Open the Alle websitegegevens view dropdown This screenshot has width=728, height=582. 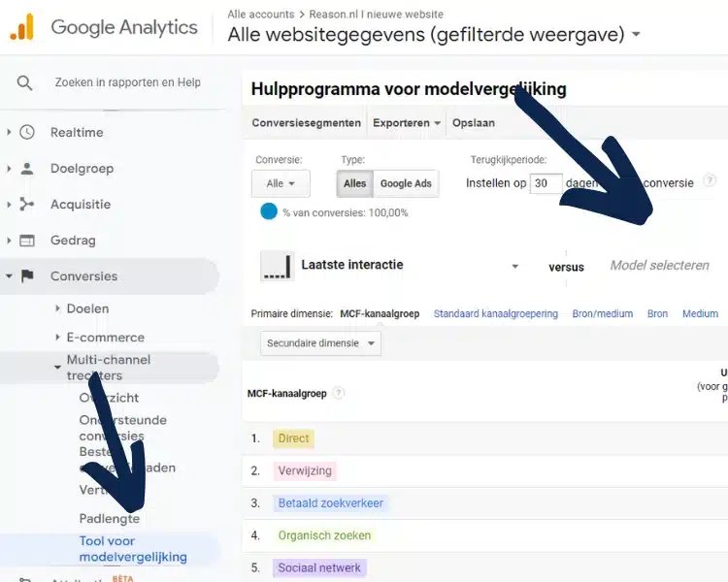pos(637,34)
